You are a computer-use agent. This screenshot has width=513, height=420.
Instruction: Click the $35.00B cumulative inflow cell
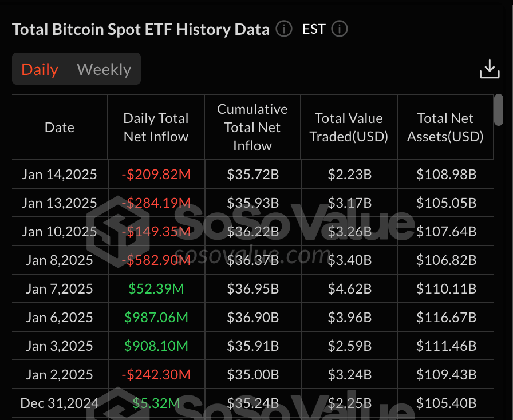click(252, 375)
